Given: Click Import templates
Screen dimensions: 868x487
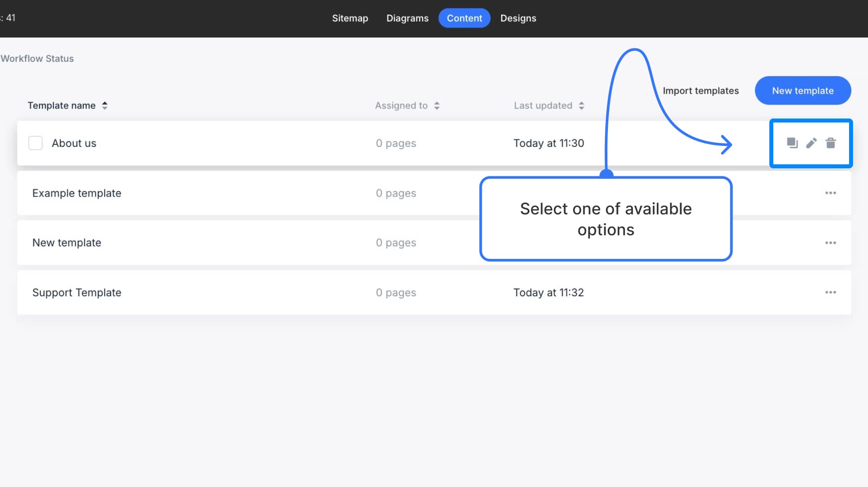Looking at the screenshot, I should [x=701, y=91].
